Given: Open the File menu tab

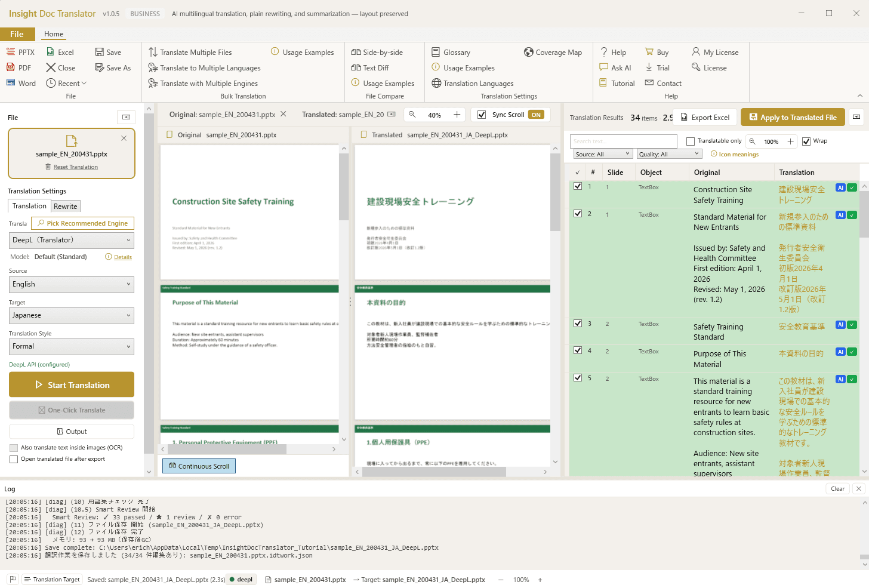Looking at the screenshot, I should (x=17, y=34).
